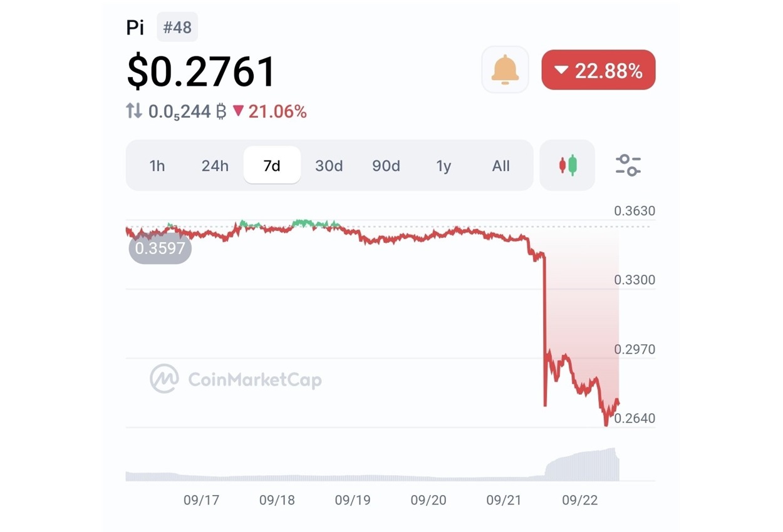The image size is (783, 532).
Task: Tap the $0.2761 current price
Action: pos(201,71)
